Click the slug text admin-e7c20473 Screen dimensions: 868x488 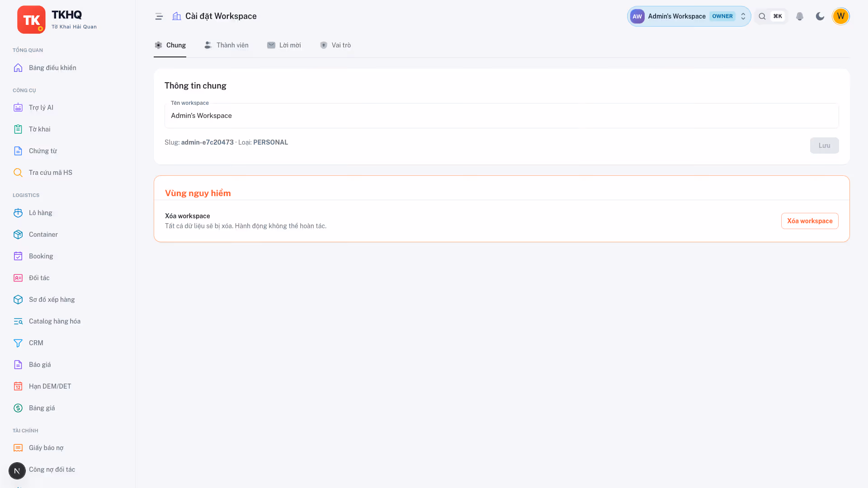pyautogui.click(x=208, y=142)
